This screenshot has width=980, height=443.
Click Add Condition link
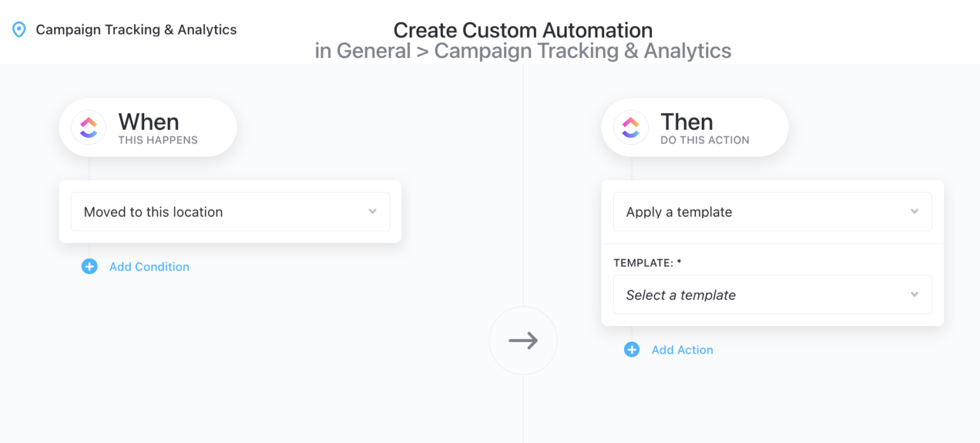149,267
